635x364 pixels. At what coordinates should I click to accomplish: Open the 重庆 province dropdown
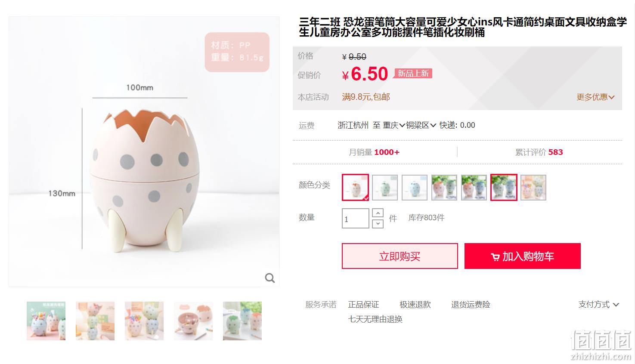(x=394, y=125)
